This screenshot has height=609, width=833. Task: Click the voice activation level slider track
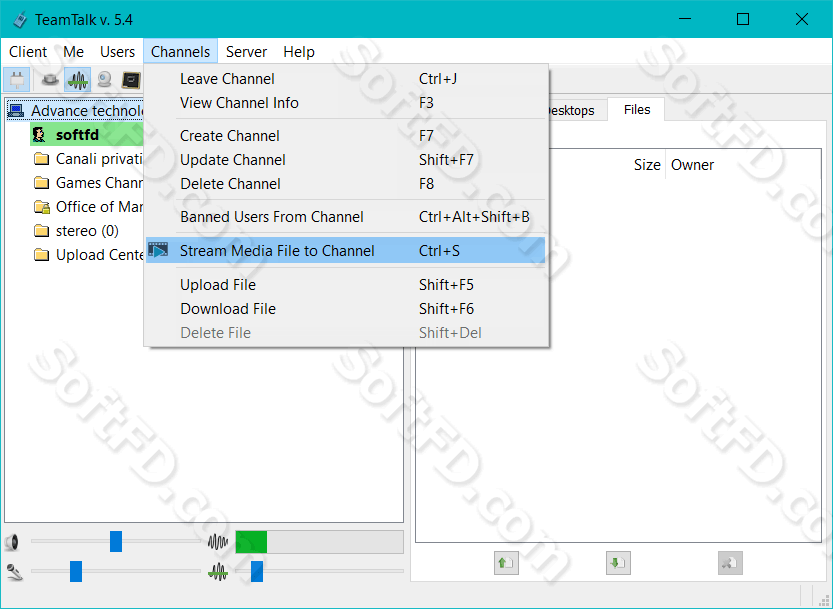pos(319,571)
